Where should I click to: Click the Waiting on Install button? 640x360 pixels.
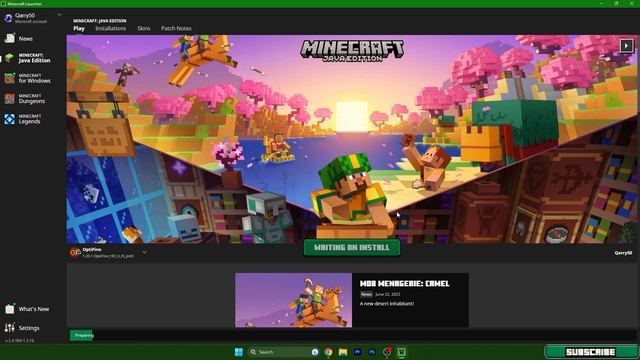352,247
